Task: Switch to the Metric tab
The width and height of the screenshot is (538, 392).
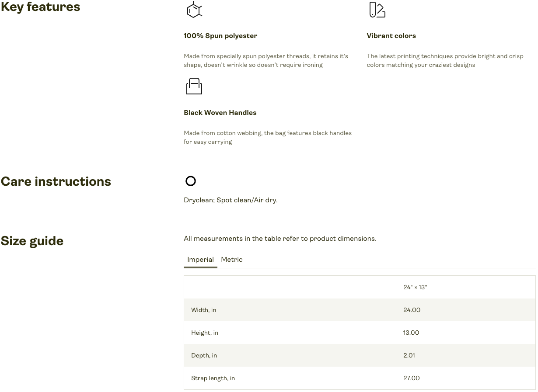Action: click(x=231, y=260)
